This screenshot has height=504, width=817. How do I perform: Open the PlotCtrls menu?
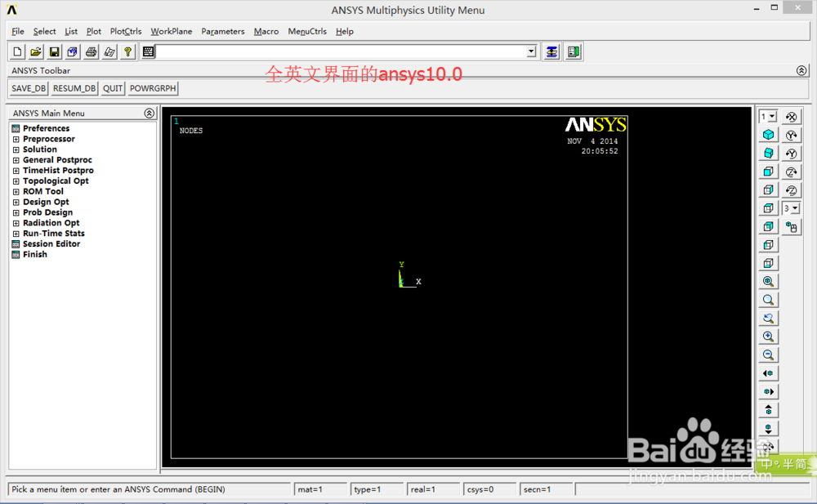point(125,31)
